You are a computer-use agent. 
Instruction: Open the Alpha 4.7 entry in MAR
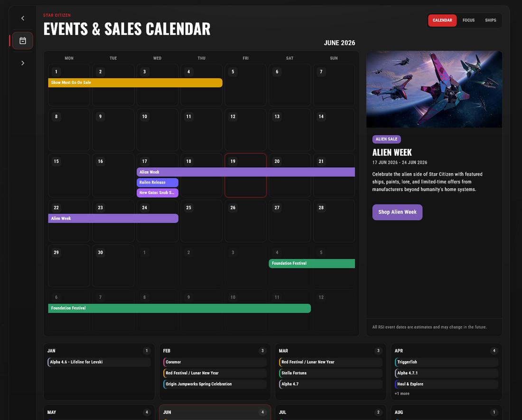[x=331, y=384]
